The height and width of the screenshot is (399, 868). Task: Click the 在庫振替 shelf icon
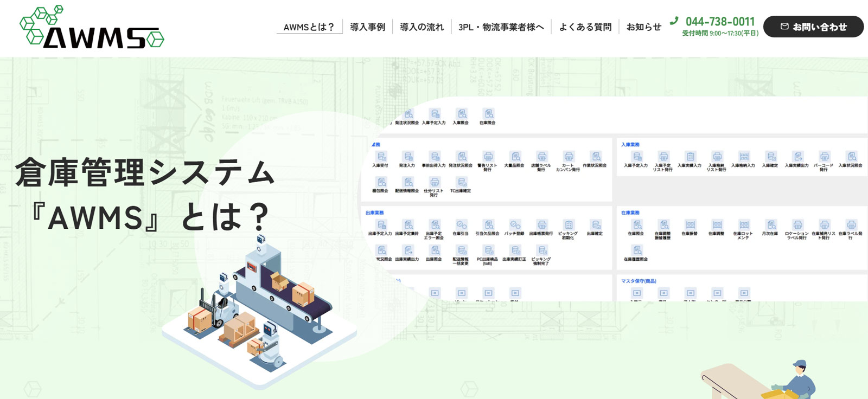click(690, 224)
